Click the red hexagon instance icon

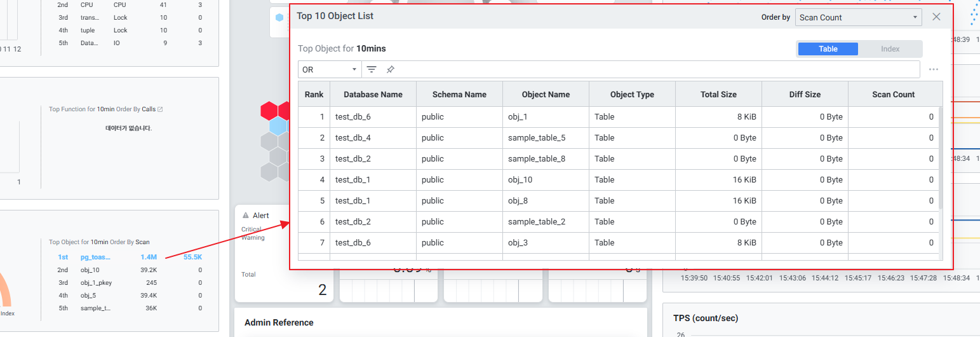click(269, 111)
